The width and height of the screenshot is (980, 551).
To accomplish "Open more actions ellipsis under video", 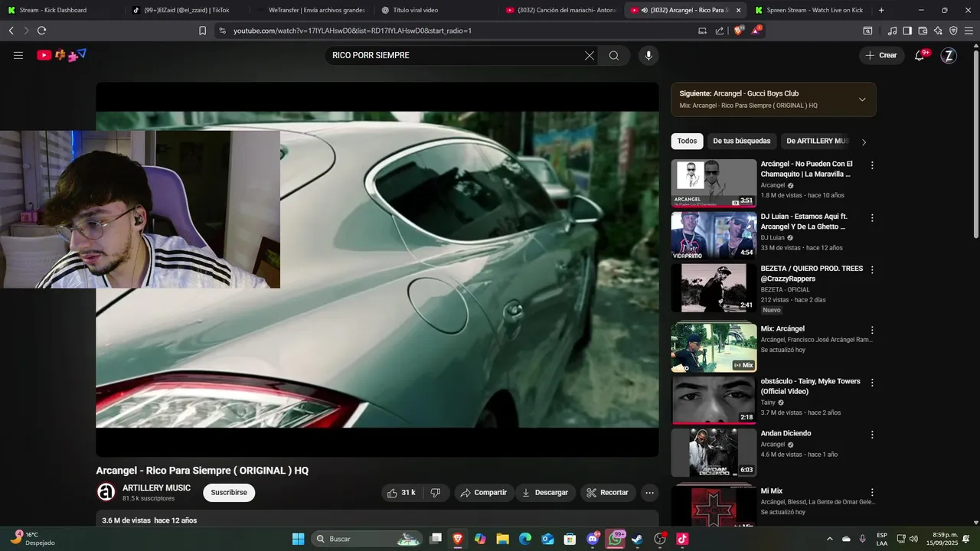I will [649, 493].
